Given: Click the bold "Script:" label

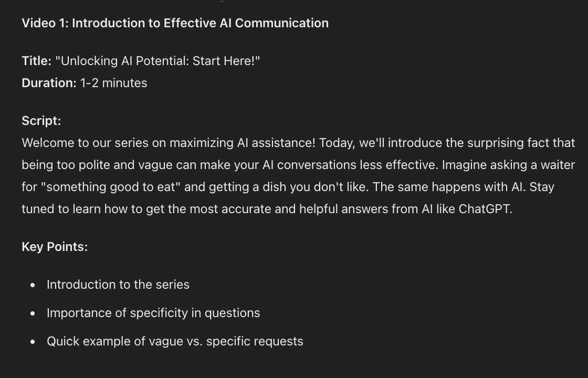Looking at the screenshot, I should pos(41,121).
